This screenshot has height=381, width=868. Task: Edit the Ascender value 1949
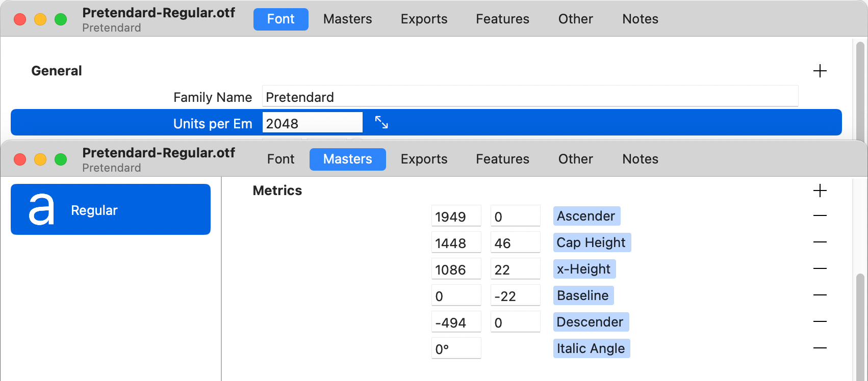tap(456, 216)
